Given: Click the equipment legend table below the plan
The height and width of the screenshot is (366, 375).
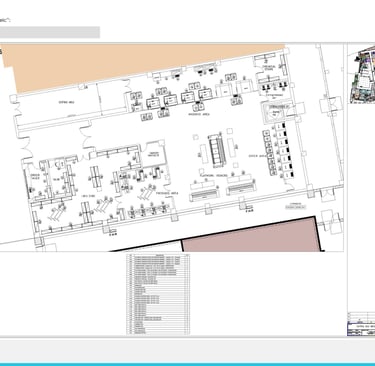Looking at the screenshot, I should (x=158, y=294).
